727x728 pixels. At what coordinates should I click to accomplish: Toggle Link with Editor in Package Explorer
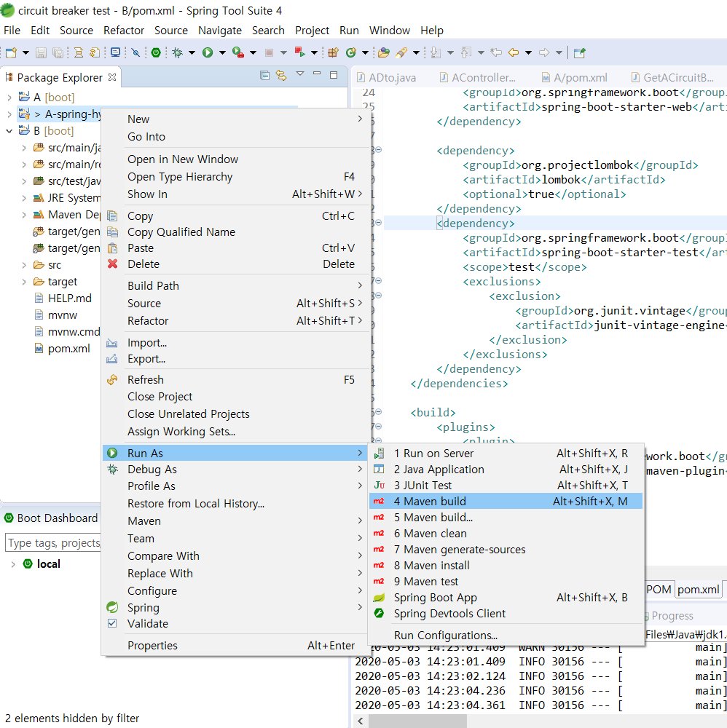(280, 76)
